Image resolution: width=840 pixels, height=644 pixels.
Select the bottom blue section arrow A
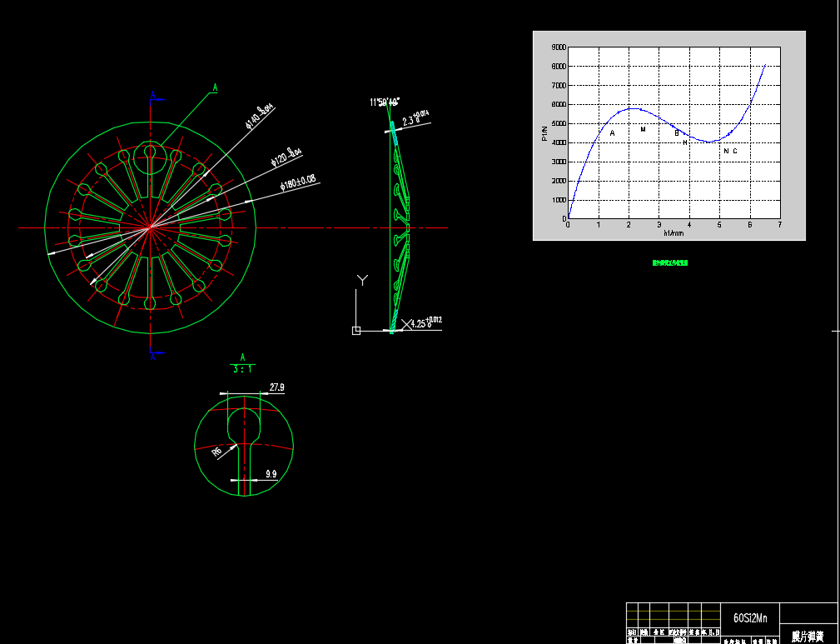tap(152, 355)
